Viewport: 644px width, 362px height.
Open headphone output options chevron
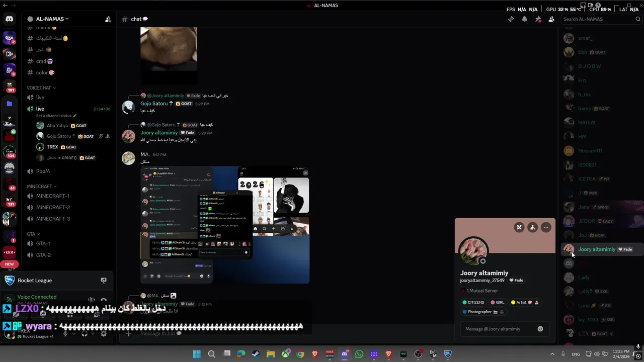pos(93,333)
